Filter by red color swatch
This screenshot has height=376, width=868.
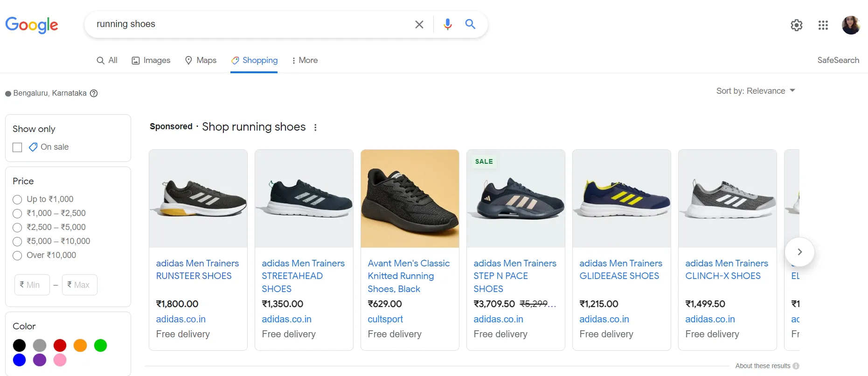click(x=60, y=345)
